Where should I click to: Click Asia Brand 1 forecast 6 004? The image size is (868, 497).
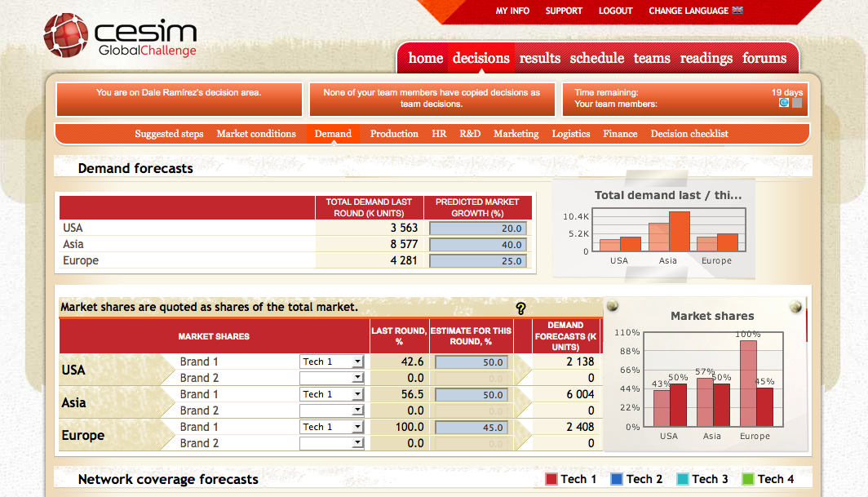pyautogui.click(x=580, y=394)
